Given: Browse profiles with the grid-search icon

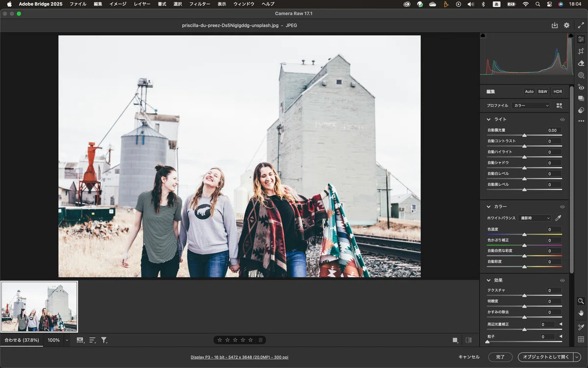Looking at the screenshot, I should coord(559,105).
